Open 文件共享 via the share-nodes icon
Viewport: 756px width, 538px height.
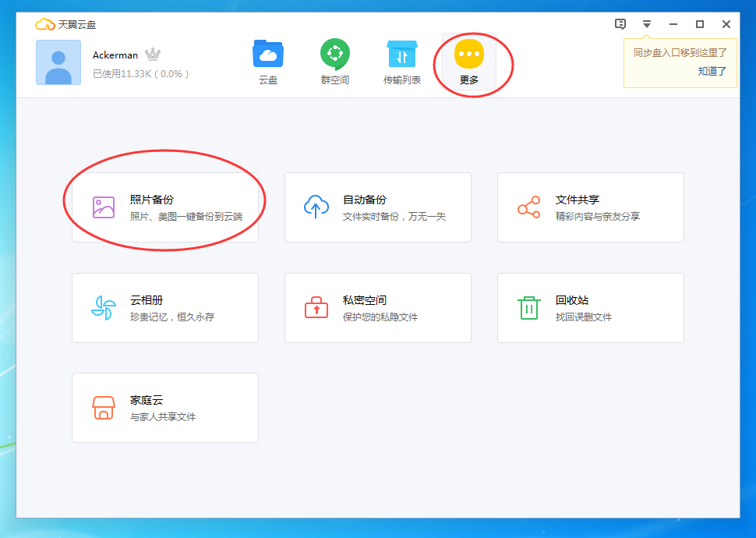[x=528, y=206]
